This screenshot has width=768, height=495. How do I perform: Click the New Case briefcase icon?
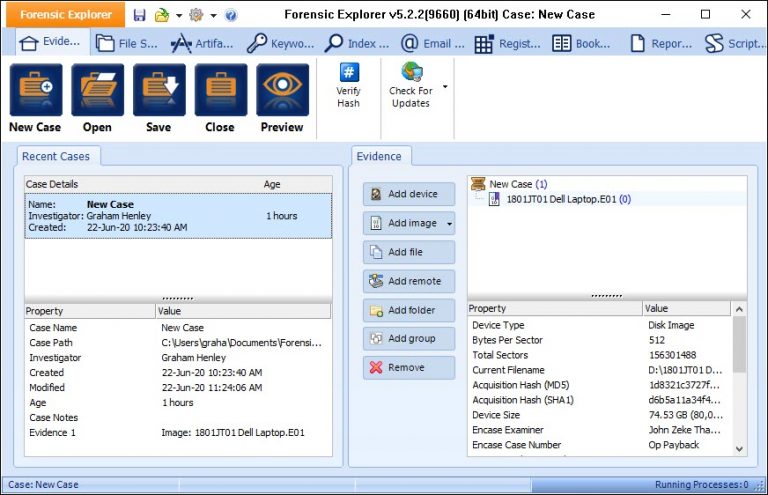(x=35, y=90)
